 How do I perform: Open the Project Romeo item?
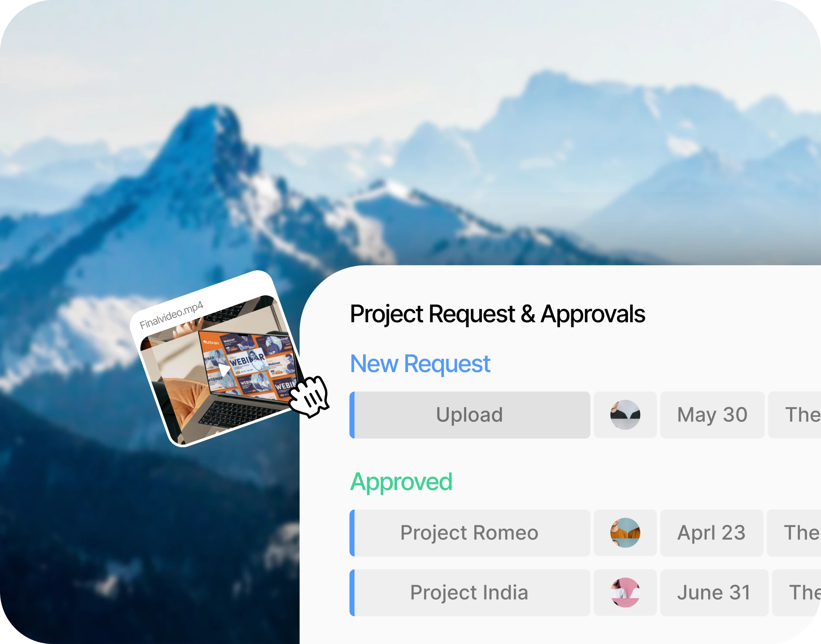(470, 533)
